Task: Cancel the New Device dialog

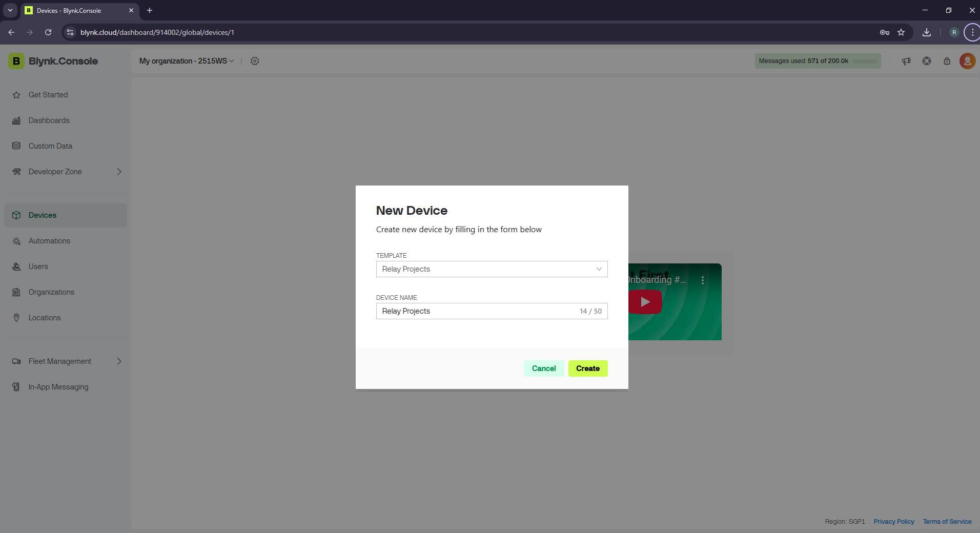Action: [x=543, y=368]
